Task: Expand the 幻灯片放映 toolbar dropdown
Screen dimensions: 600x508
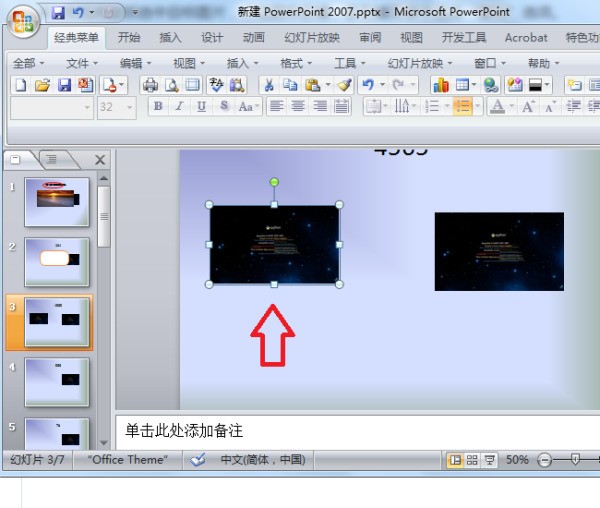Action: coord(420,62)
